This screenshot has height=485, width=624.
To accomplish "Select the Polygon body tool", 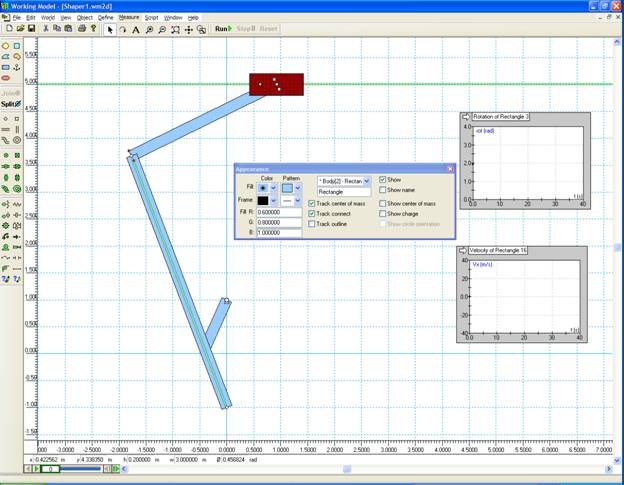I will pyautogui.click(x=6, y=57).
